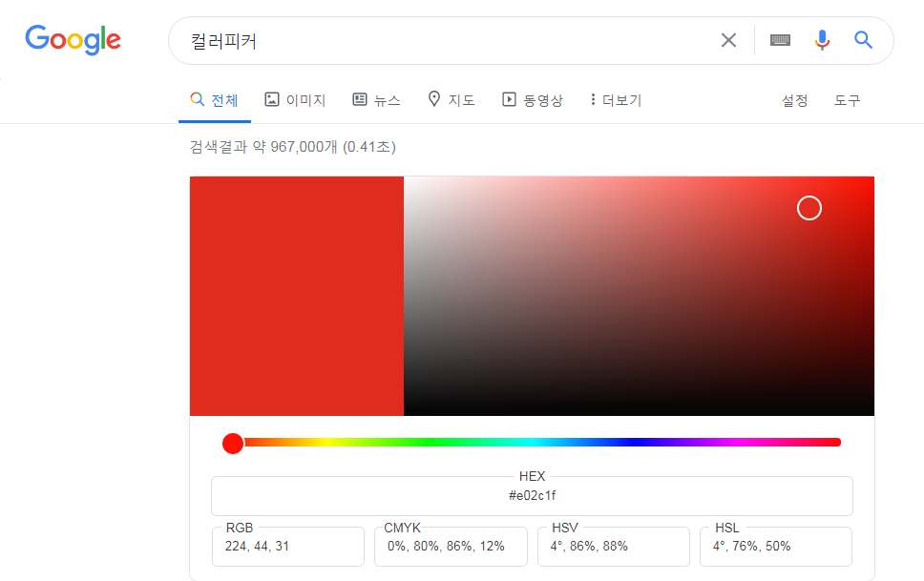924x581 pixels.
Task: Switch to the 이미지 tab
Action: tap(295, 100)
